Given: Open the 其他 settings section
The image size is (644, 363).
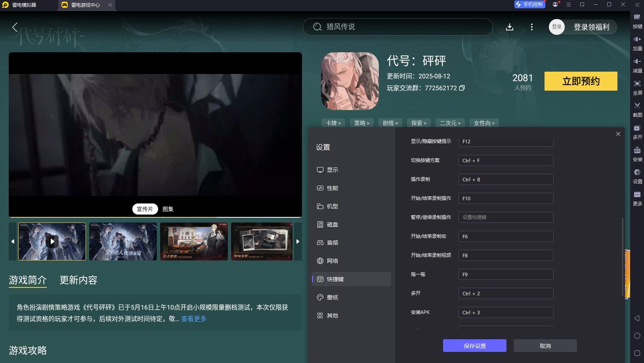Looking at the screenshot, I should click(352, 315).
